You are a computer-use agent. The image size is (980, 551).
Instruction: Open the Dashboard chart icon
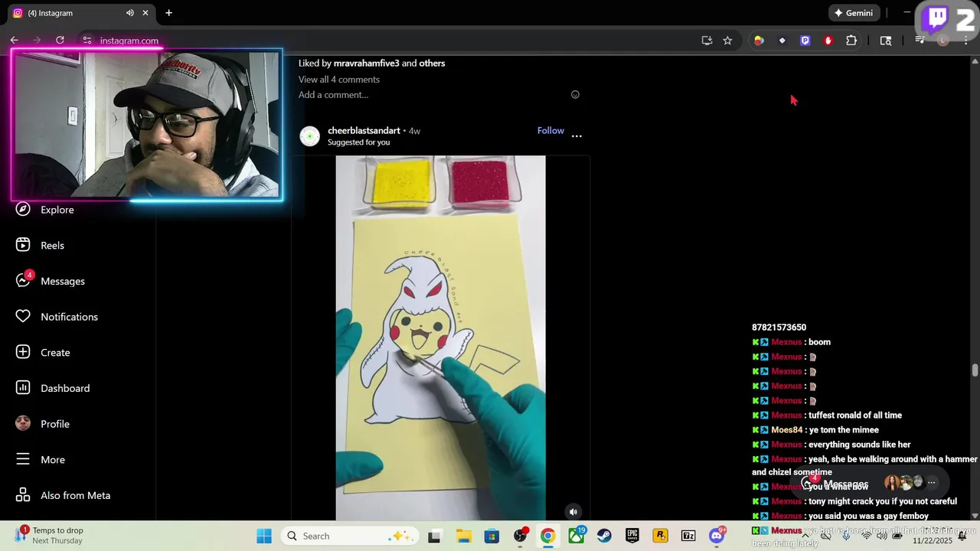[23, 388]
